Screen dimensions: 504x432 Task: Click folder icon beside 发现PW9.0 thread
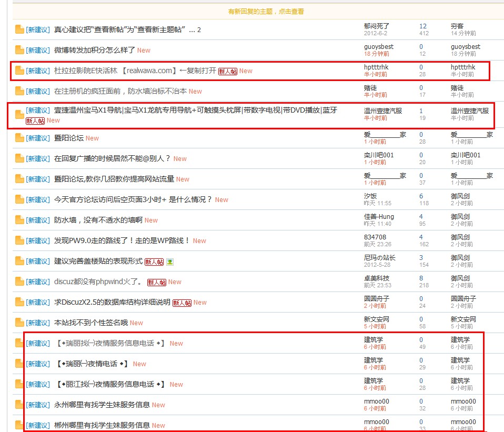(19, 241)
